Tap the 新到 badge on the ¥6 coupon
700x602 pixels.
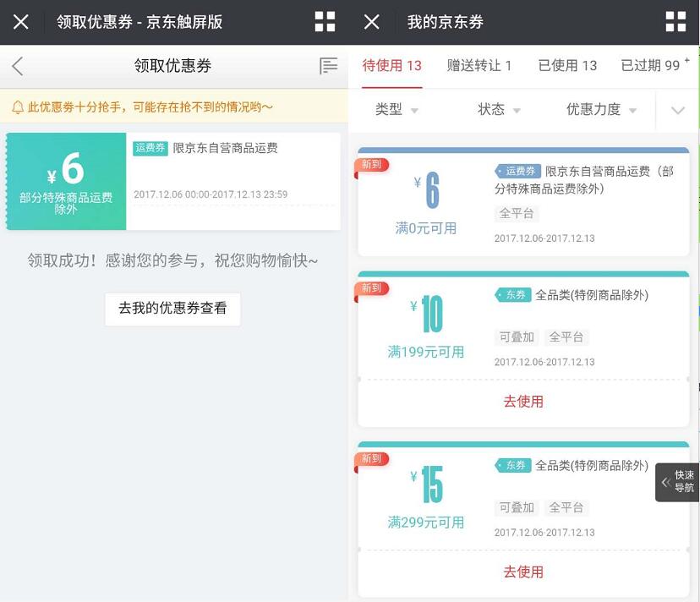(x=371, y=165)
